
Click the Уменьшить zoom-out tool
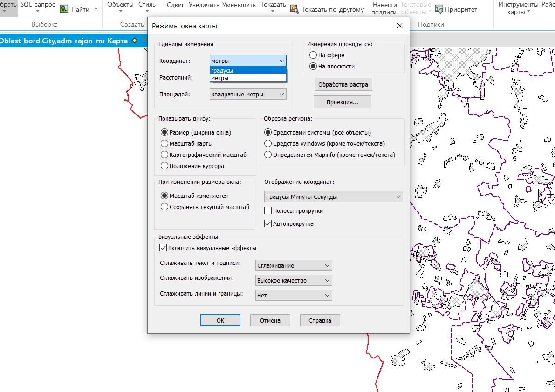pyautogui.click(x=239, y=5)
